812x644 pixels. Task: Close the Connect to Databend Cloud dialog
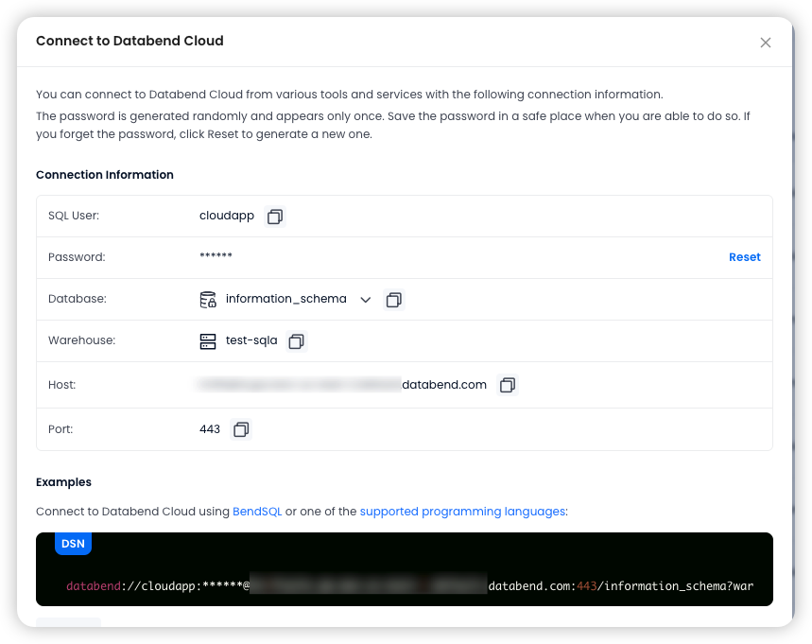click(x=765, y=43)
